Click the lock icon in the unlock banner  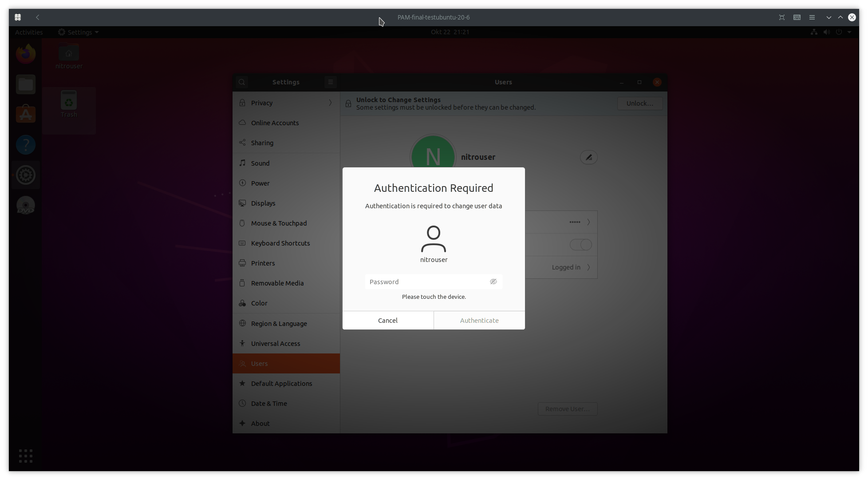348,103
